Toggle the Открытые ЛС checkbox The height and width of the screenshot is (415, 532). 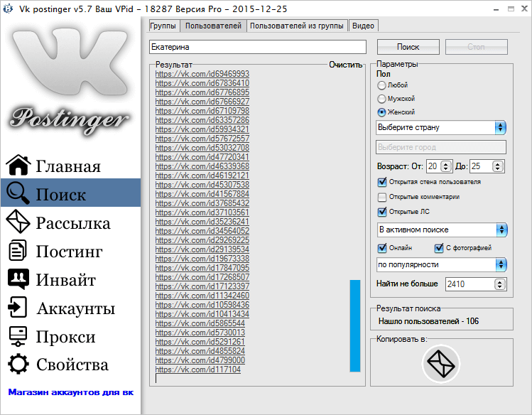click(x=382, y=212)
